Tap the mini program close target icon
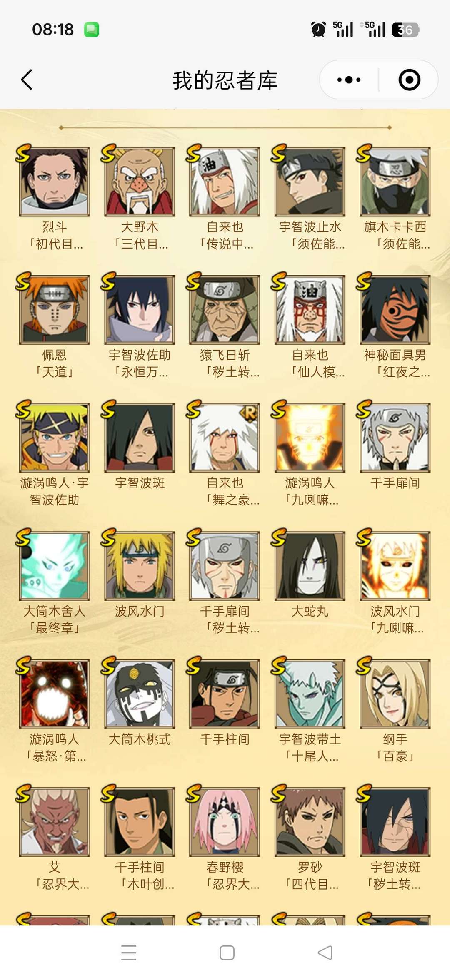Screen dimensions: 450x980 pyautogui.click(x=409, y=80)
